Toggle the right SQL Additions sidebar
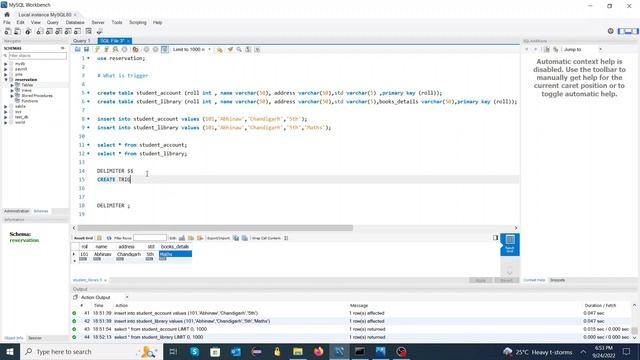This screenshot has width=640, height=360. [635, 31]
